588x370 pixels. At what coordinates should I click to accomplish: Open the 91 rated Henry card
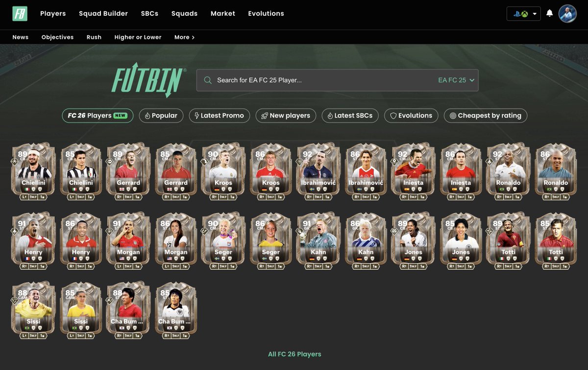[x=33, y=241]
